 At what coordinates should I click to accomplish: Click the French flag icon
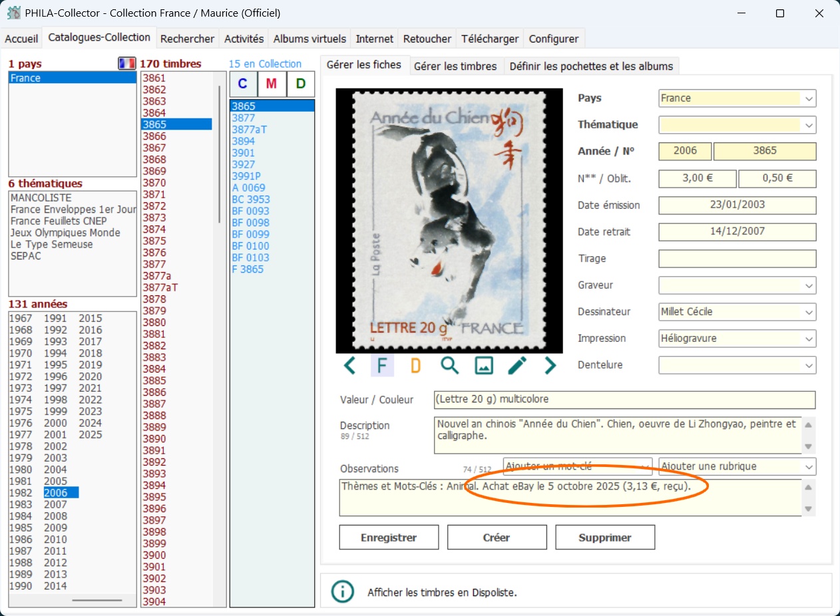point(126,63)
